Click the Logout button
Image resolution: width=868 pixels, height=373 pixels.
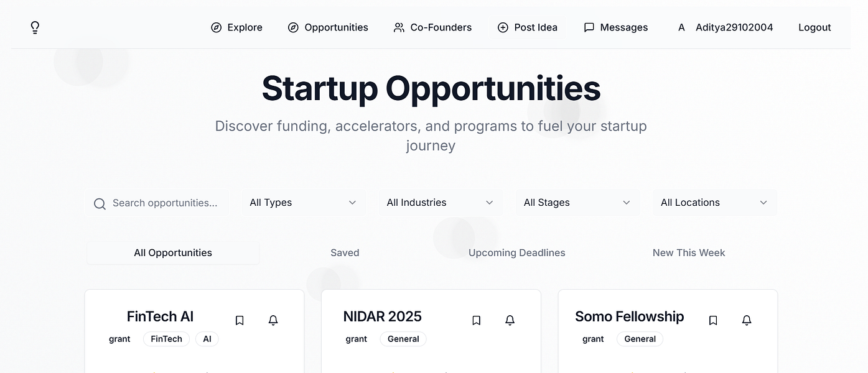814,27
